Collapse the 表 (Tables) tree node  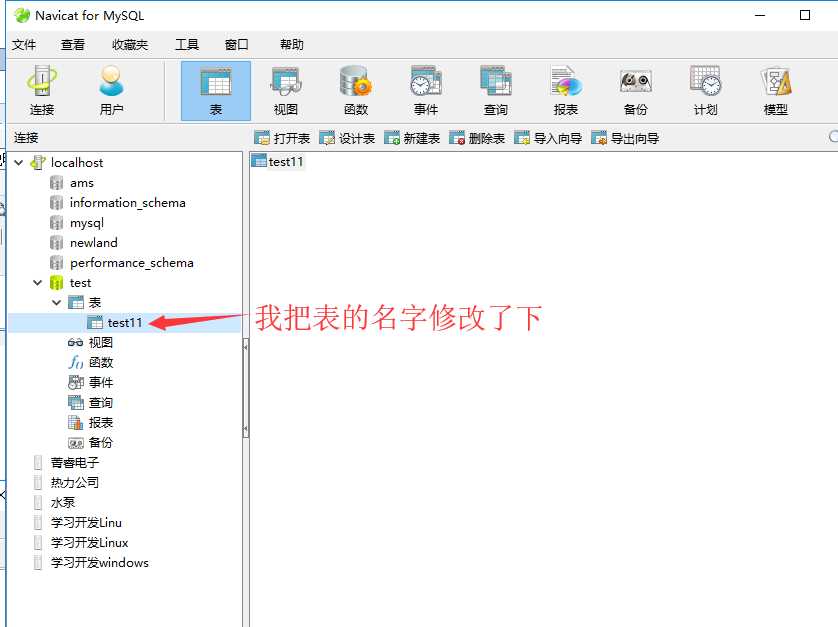coord(57,303)
